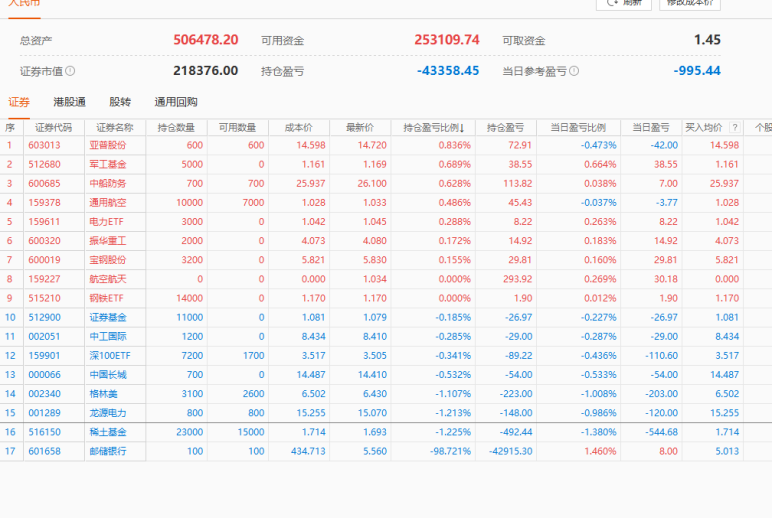Click stock code 516150 稀土基金
The height and width of the screenshot is (518, 772).
(x=44, y=432)
